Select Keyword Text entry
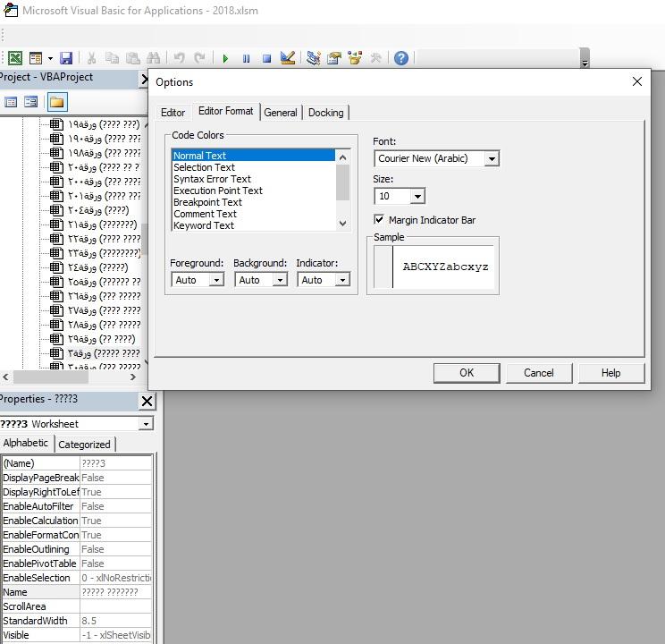The height and width of the screenshot is (644, 665). click(x=253, y=225)
